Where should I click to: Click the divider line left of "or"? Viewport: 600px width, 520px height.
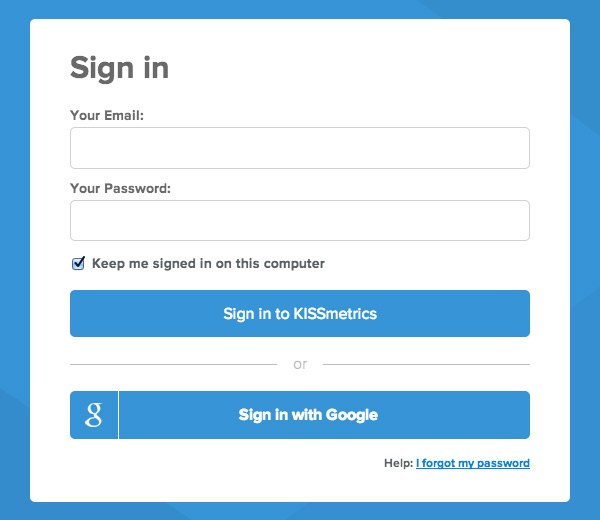click(172, 365)
